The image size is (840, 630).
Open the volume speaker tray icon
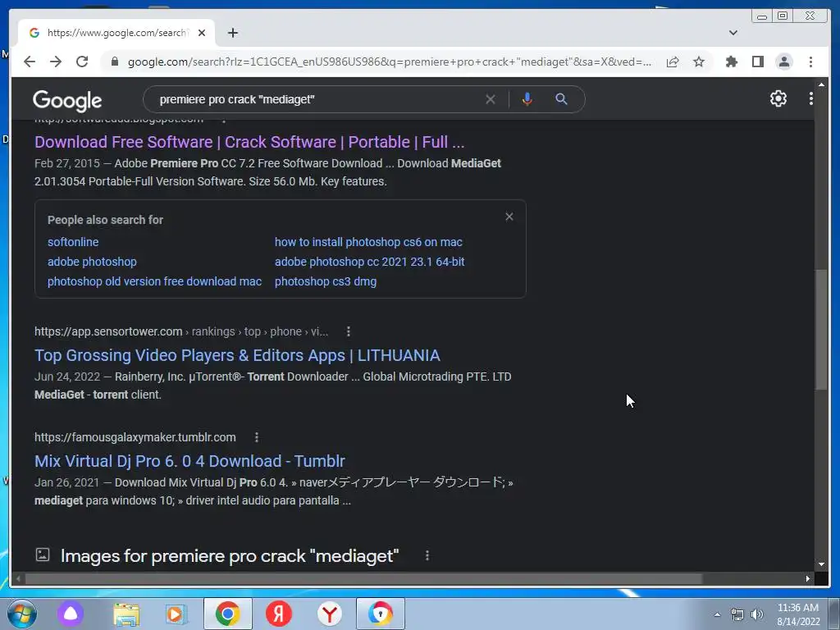point(757,614)
